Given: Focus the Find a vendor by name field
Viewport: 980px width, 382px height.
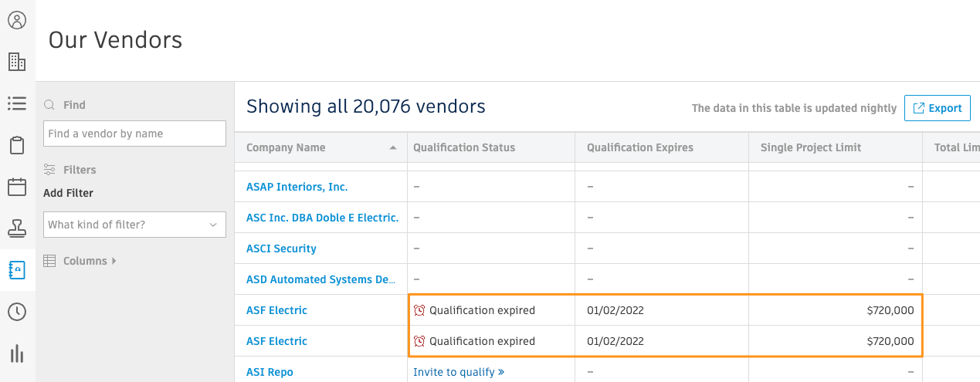Looking at the screenshot, I should 134,134.
